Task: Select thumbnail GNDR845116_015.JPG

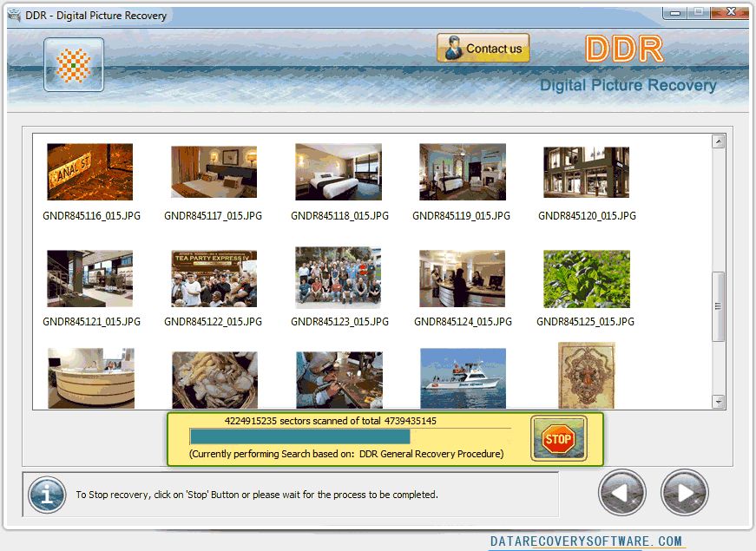Action: click(90, 171)
